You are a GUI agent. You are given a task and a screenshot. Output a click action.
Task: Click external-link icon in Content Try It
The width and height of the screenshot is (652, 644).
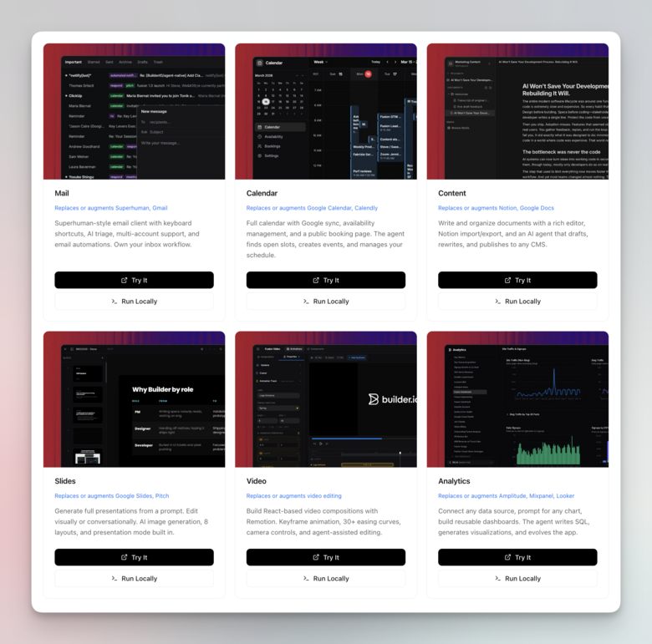point(507,280)
